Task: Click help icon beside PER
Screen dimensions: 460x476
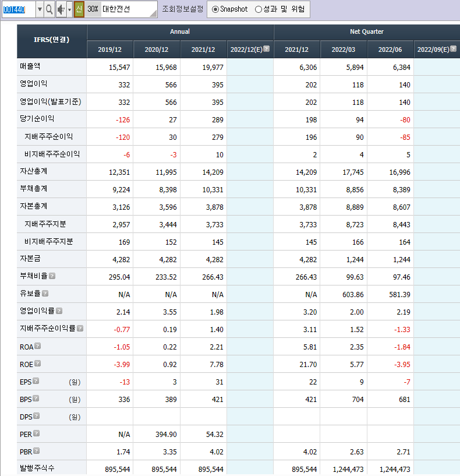Action: click(37, 433)
